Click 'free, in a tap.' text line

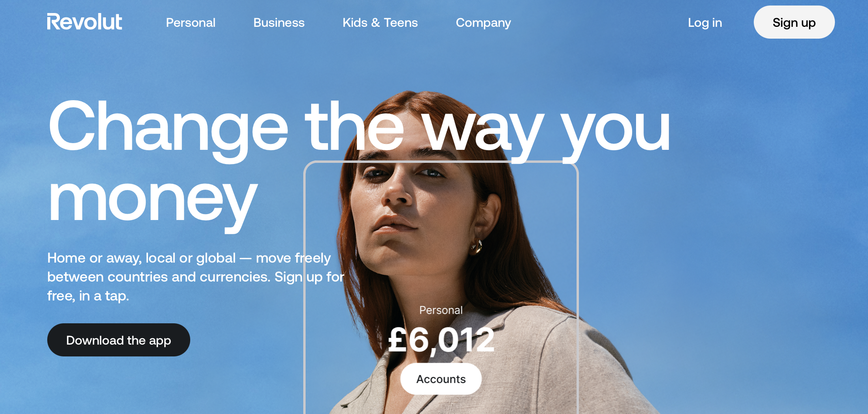pyautogui.click(x=88, y=296)
